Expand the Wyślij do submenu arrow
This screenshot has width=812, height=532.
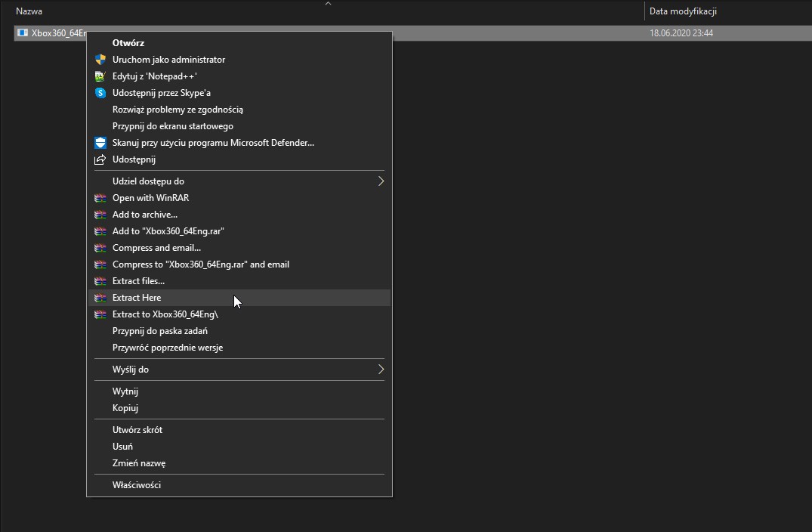381,370
